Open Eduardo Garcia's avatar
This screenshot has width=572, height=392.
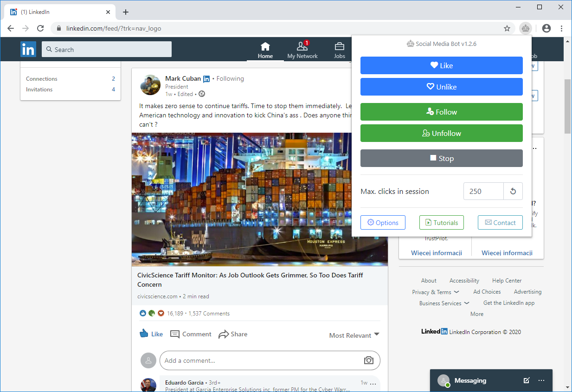click(x=148, y=385)
